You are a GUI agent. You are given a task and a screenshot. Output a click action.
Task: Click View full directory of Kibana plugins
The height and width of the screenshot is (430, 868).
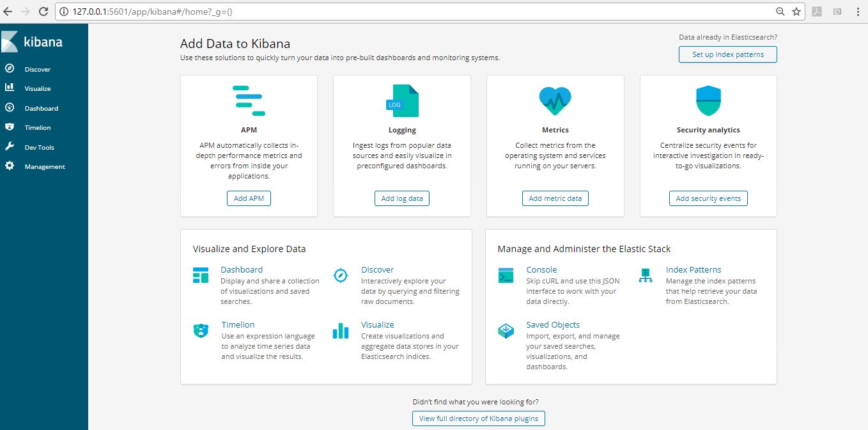pyautogui.click(x=478, y=418)
